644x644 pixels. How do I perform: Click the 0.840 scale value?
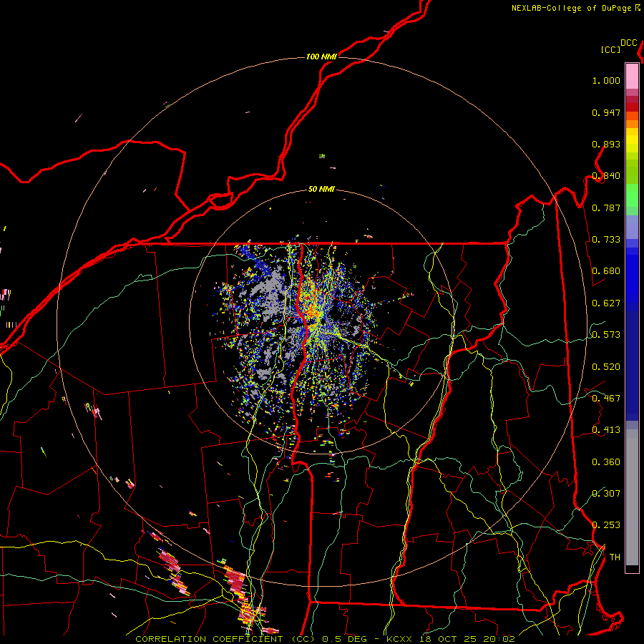[x=606, y=176]
